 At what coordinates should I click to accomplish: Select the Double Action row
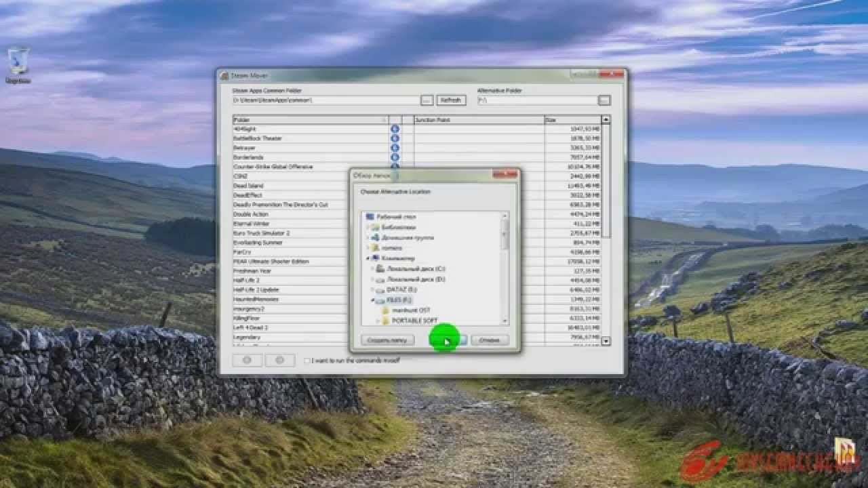pos(292,214)
